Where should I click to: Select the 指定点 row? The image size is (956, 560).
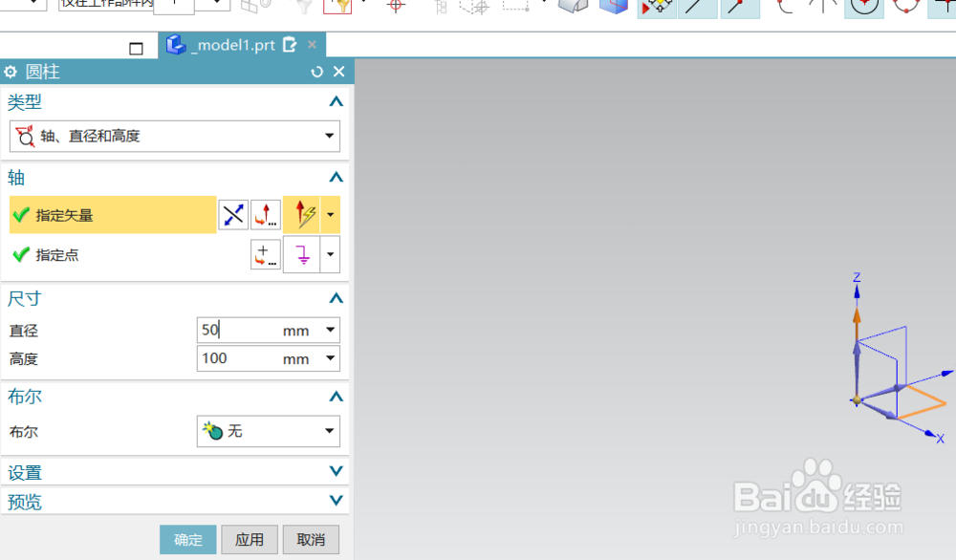(113, 255)
